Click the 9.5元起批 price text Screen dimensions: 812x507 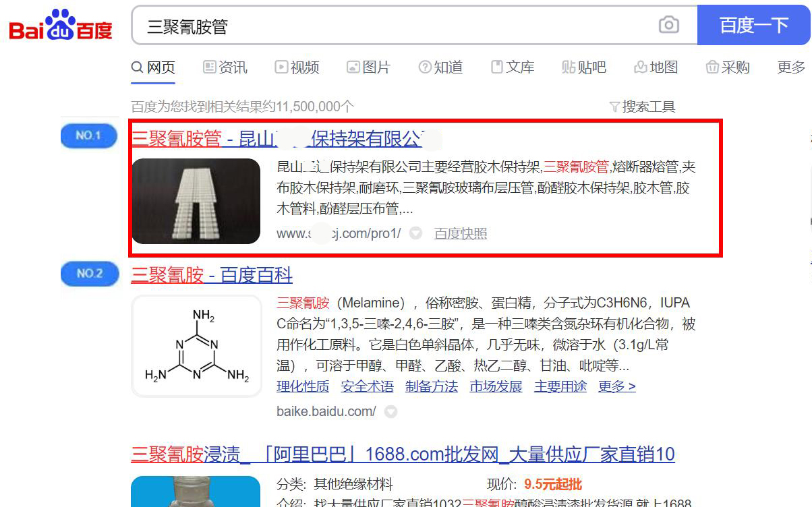point(553,484)
